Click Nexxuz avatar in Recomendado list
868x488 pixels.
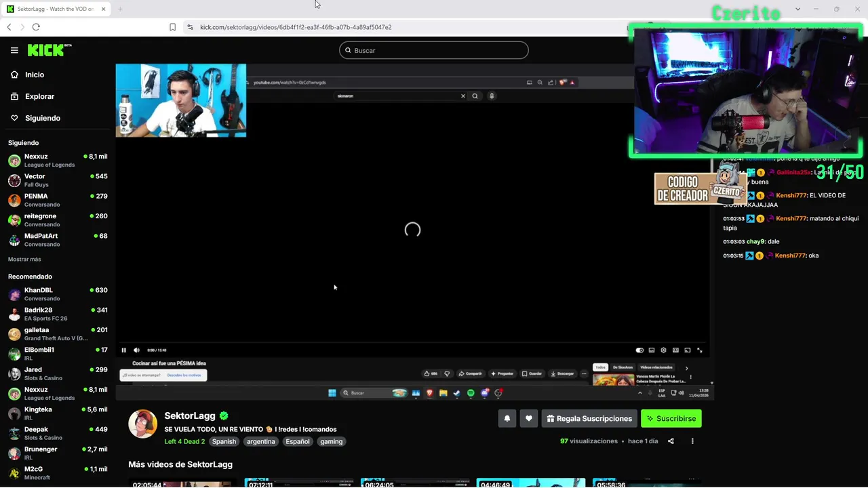click(x=14, y=394)
